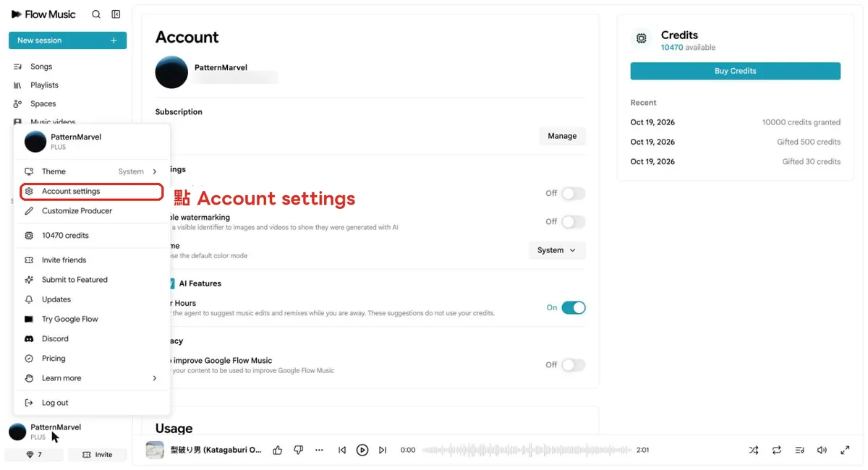Open Discord from the menu
The height and width of the screenshot is (470, 868).
point(91,338)
